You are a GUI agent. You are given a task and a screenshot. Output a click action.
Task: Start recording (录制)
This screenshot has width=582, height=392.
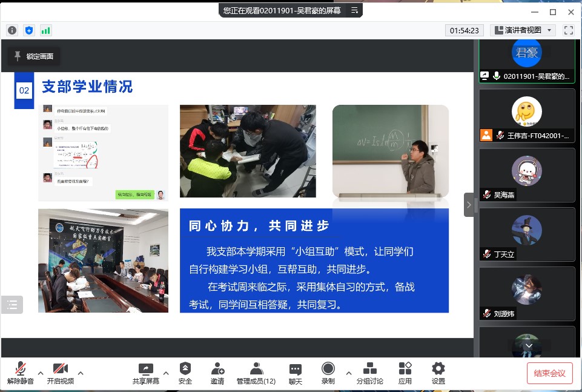328,373
